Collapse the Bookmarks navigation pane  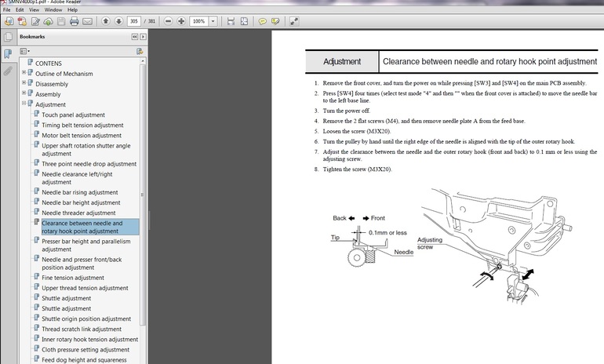[x=134, y=37]
